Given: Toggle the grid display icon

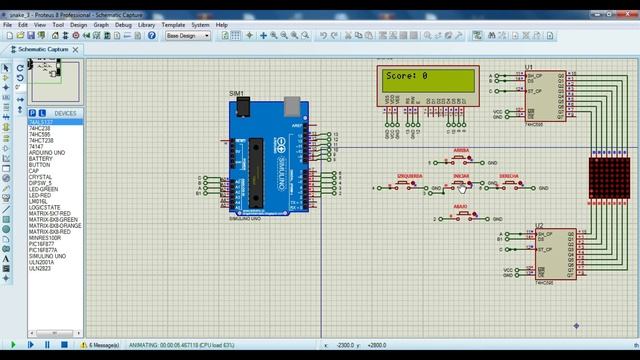Looking at the screenshot, I should click(x=236, y=36).
